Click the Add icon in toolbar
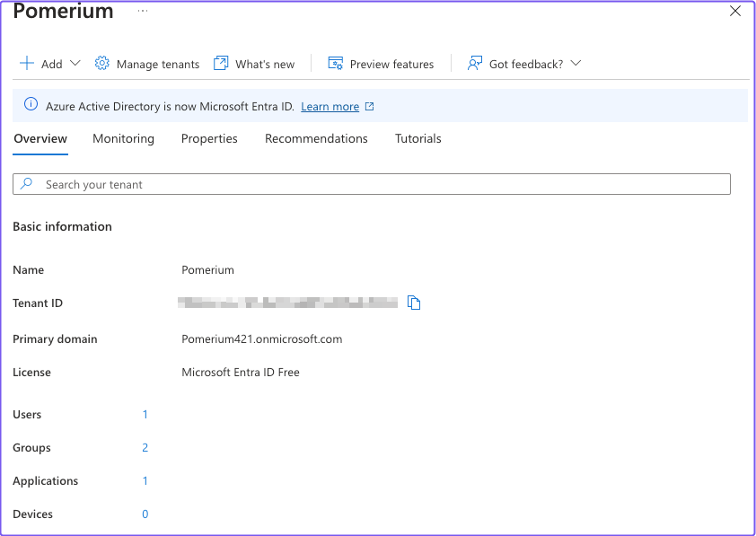 (26, 63)
